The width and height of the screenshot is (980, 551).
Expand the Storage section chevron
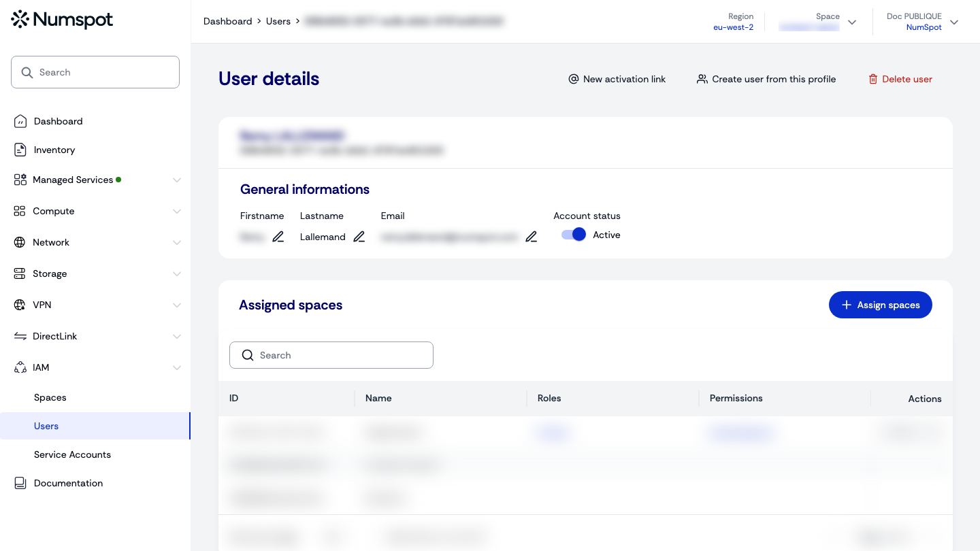tap(177, 274)
